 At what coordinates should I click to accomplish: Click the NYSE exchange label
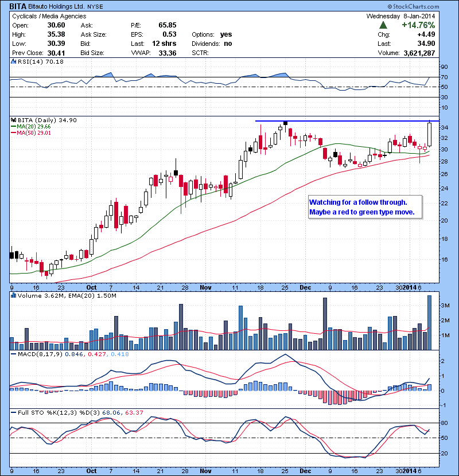coord(95,7)
